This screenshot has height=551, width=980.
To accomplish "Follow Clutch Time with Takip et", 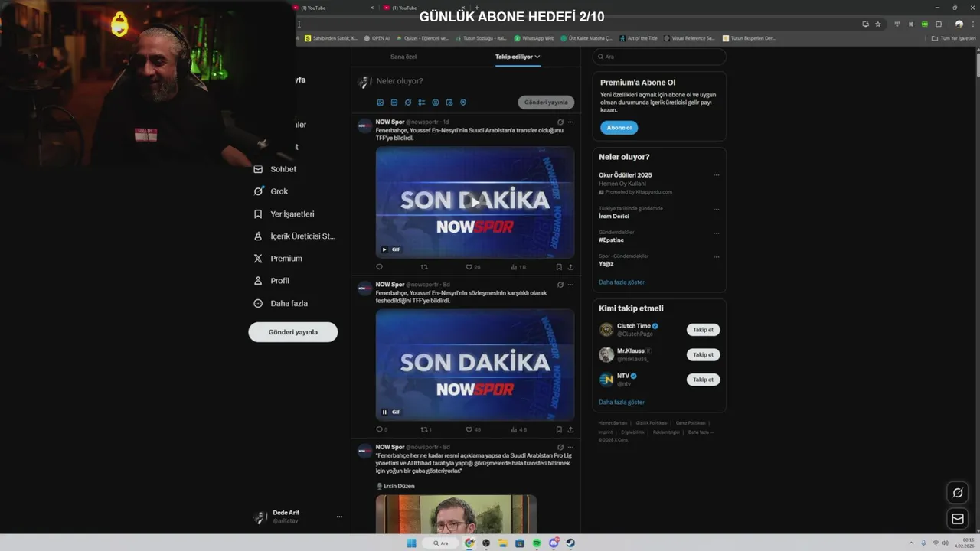I will click(703, 330).
